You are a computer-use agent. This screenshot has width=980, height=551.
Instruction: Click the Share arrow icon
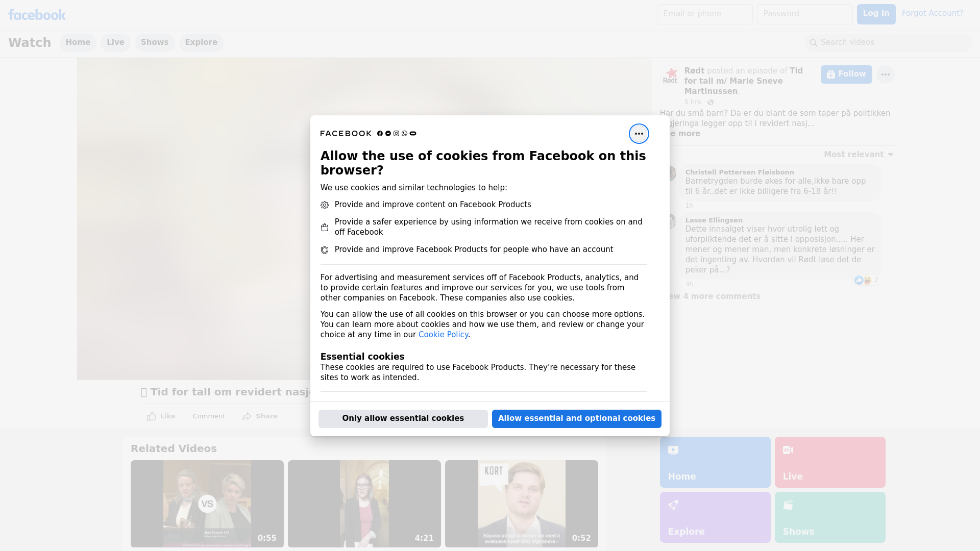(x=247, y=416)
